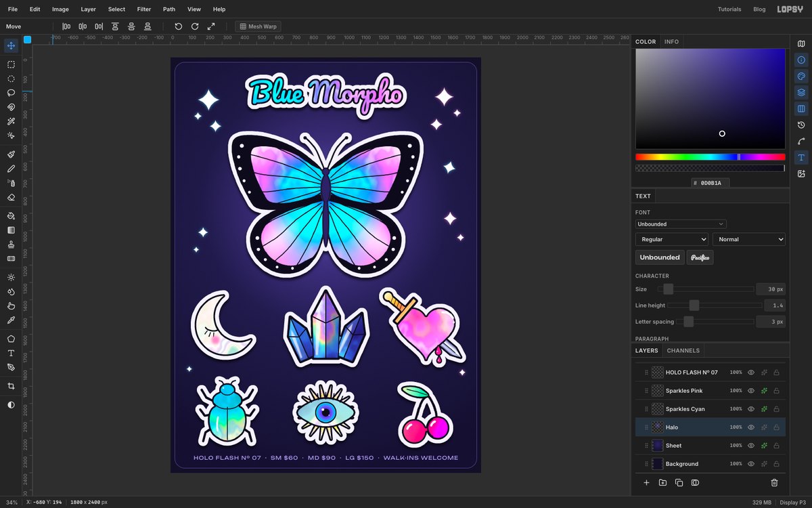Viewport: 812px width, 508px height.
Task: Click the hue spectrum slider
Action: pyautogui.click(x=710, y=156)
